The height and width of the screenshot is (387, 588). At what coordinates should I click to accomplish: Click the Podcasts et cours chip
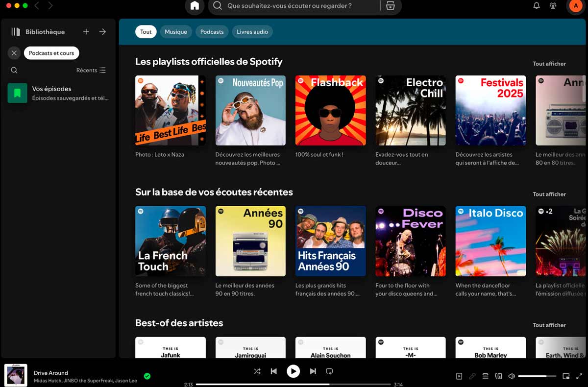[51, 53]
